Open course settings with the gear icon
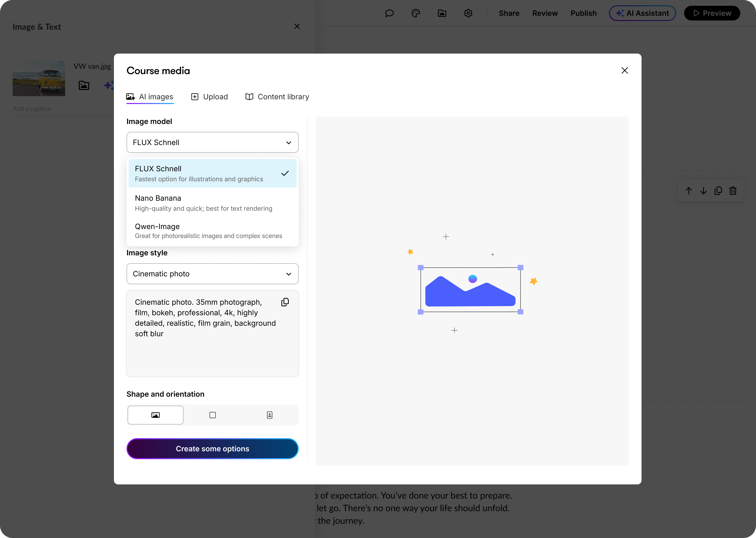The height and width of the screenshot is (538, 756). (x=468, y=13)
